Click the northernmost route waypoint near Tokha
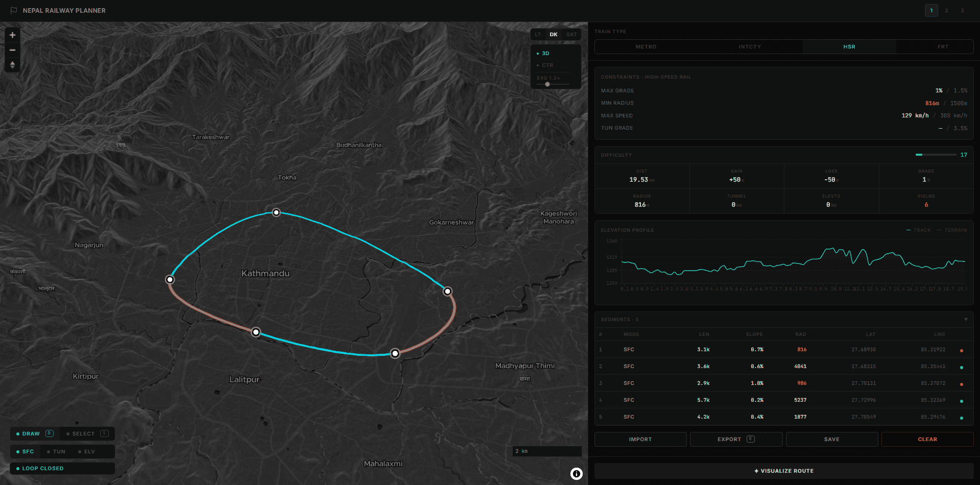This screenshot has height=485, width=980. coord(276,212)
